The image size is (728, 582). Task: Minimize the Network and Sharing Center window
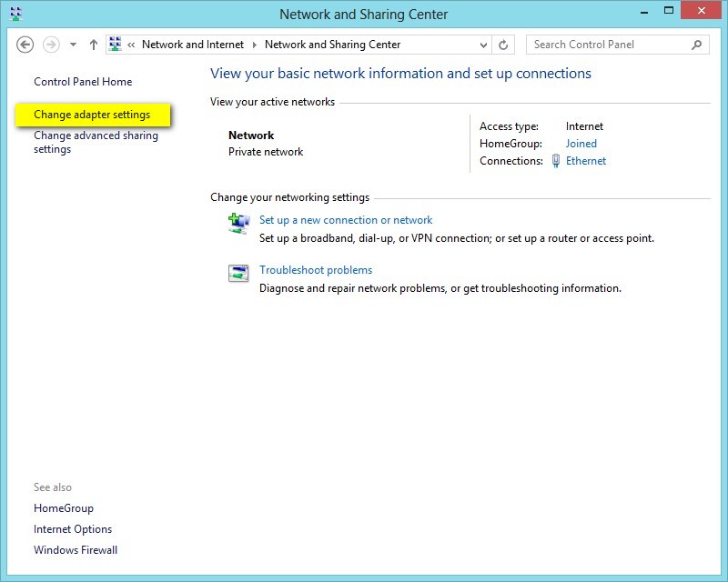coord(644,12)
